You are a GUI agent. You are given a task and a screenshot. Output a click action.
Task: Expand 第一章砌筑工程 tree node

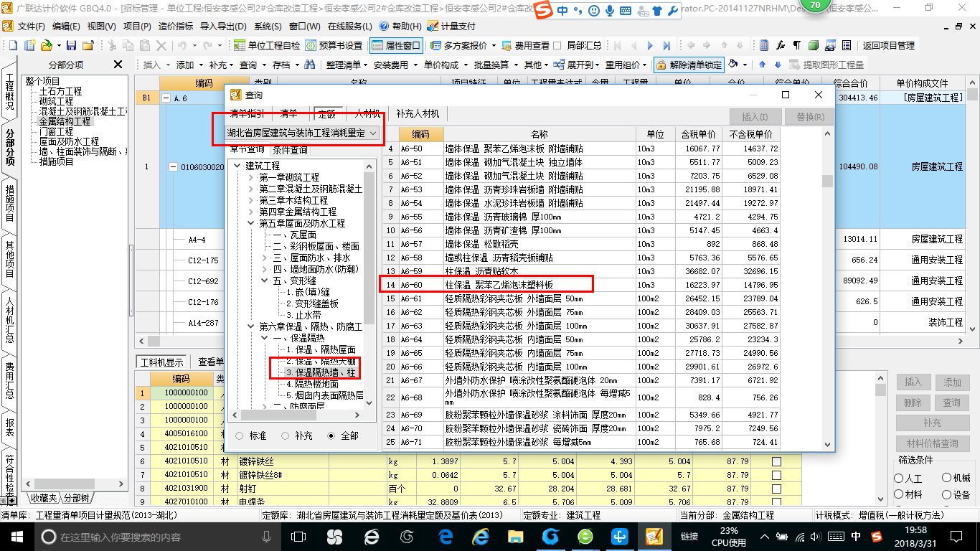click(x=250, y=177)
